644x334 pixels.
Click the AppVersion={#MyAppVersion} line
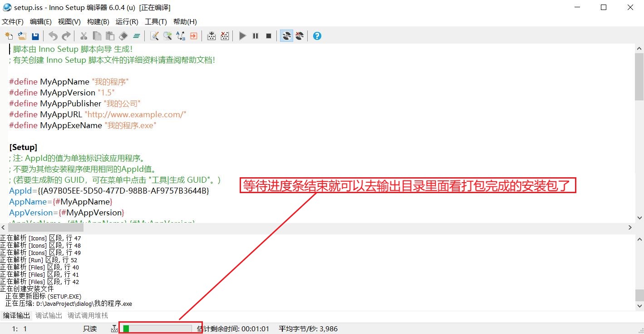point(66,213)
